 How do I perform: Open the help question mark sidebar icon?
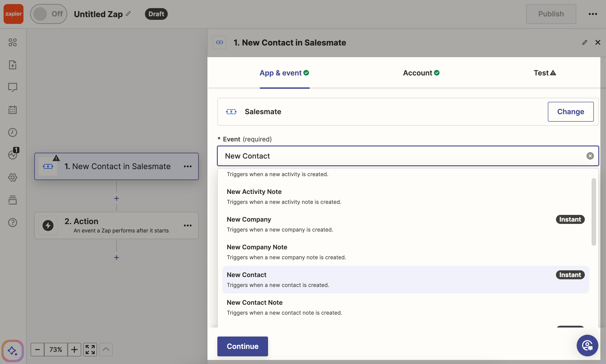(13, 223)
